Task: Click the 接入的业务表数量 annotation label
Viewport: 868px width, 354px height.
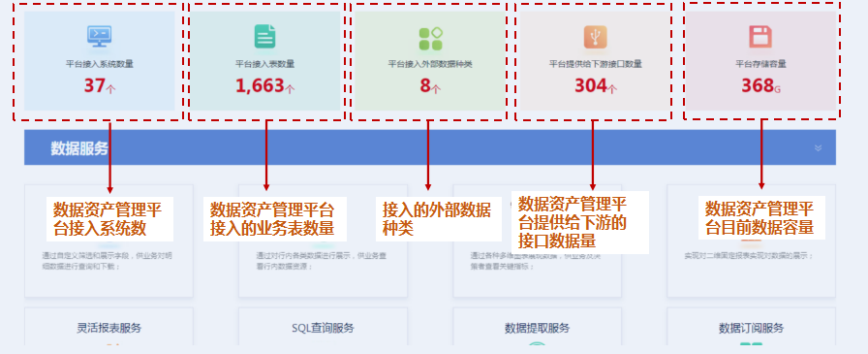Action: 272,228
